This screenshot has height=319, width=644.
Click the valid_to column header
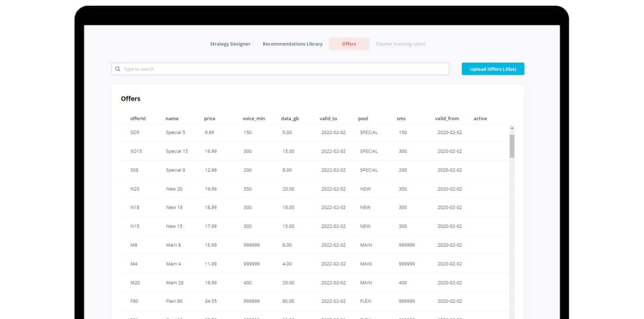click(x=328, y=119)
